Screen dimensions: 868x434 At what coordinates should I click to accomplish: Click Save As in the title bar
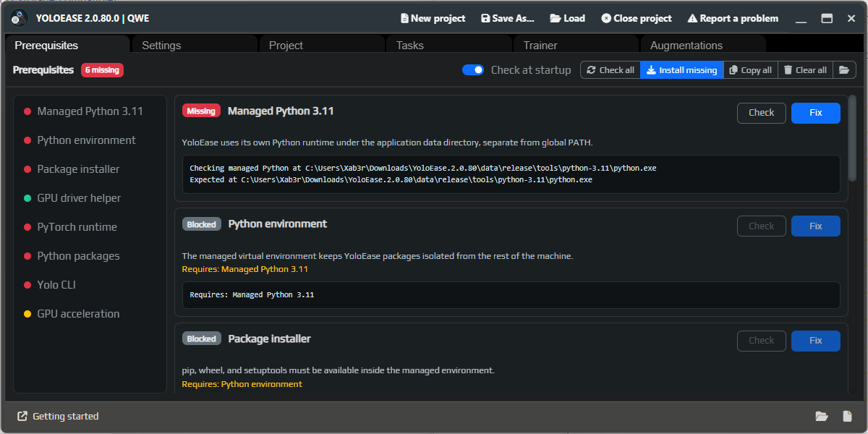pos(507,18)
